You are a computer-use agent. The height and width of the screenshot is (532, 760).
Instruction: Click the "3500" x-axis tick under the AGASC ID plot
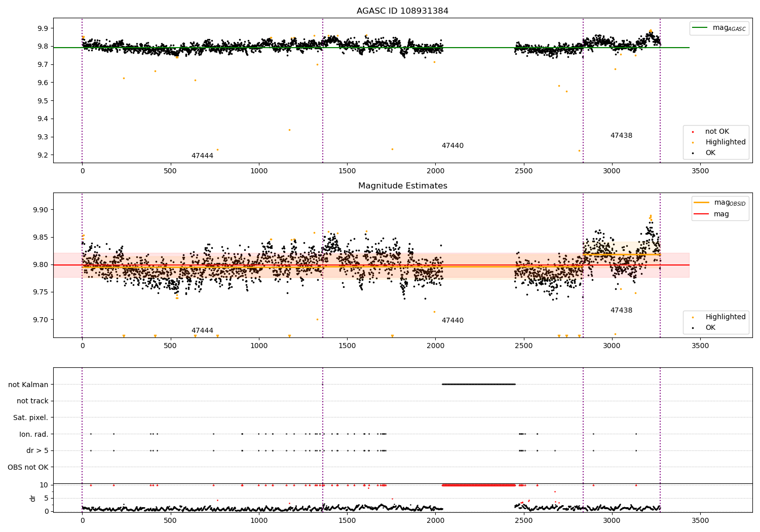(700, 171)
